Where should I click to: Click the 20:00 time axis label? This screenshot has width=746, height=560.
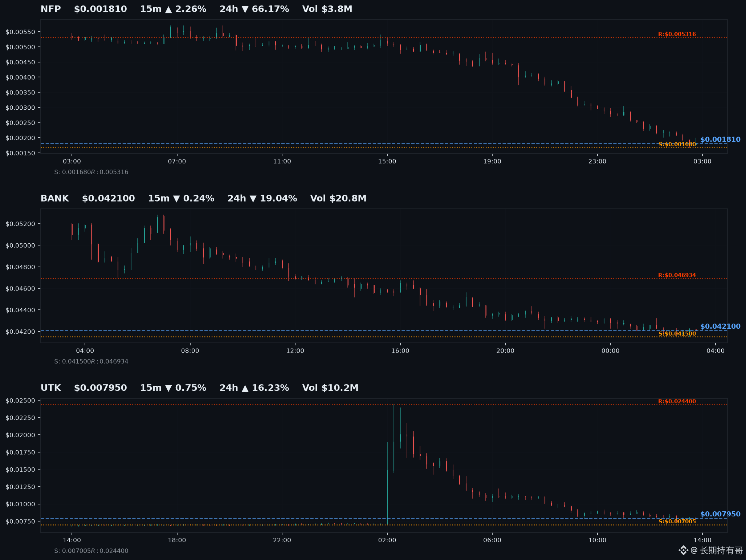(505, 351)
